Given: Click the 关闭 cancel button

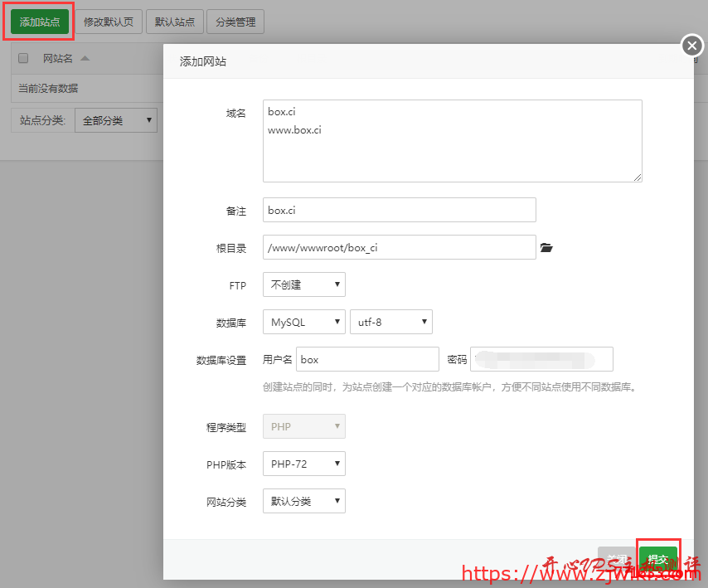Looking at the screenshot, I should point(617,559).
